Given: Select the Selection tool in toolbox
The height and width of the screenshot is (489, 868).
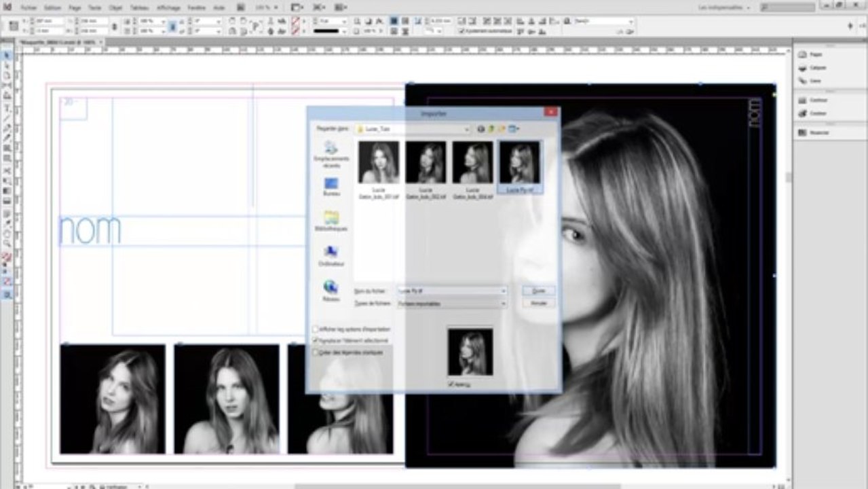Looking at the screenshot, I should coord(7,56).
